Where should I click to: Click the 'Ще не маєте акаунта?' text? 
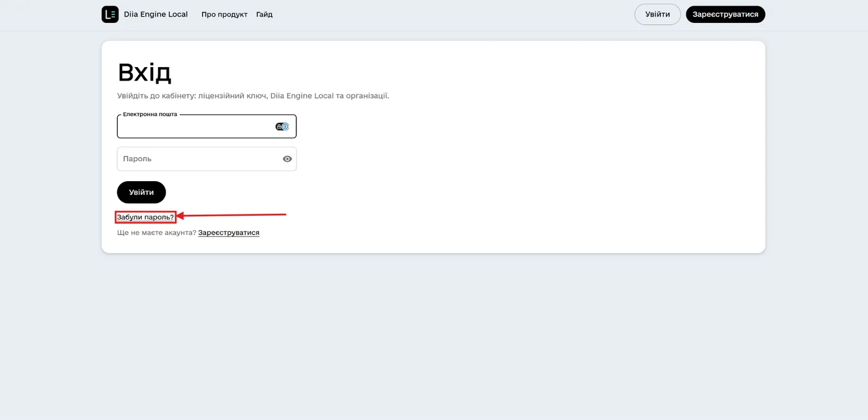point(156,233)
